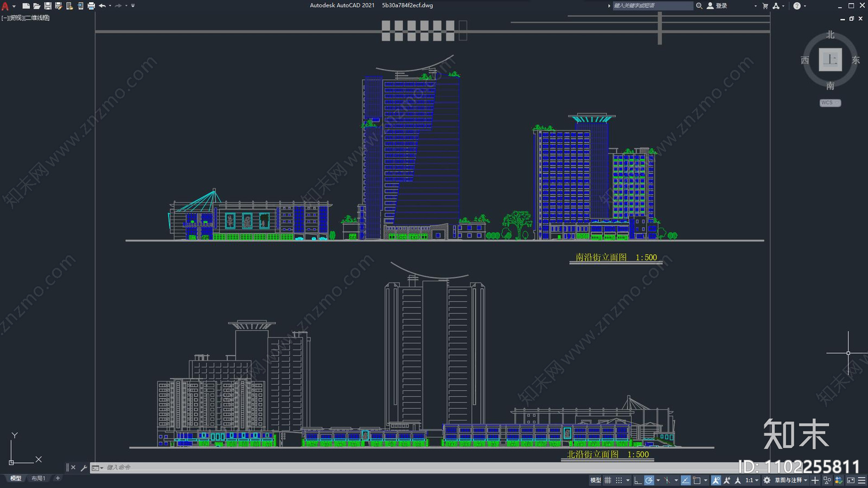
Task: Open from Web & Mobile icon
Action: coord(69,6)
